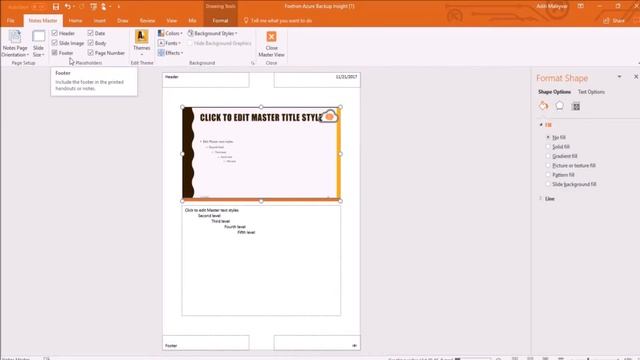Click Tell me what you want to do

tap(278, 20)
